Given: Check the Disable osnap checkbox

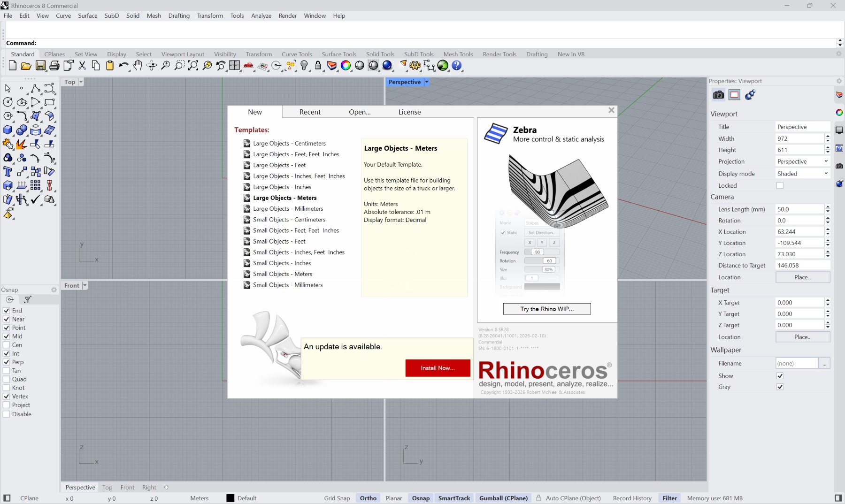Looking at the screenshot, I should point(7,414).
